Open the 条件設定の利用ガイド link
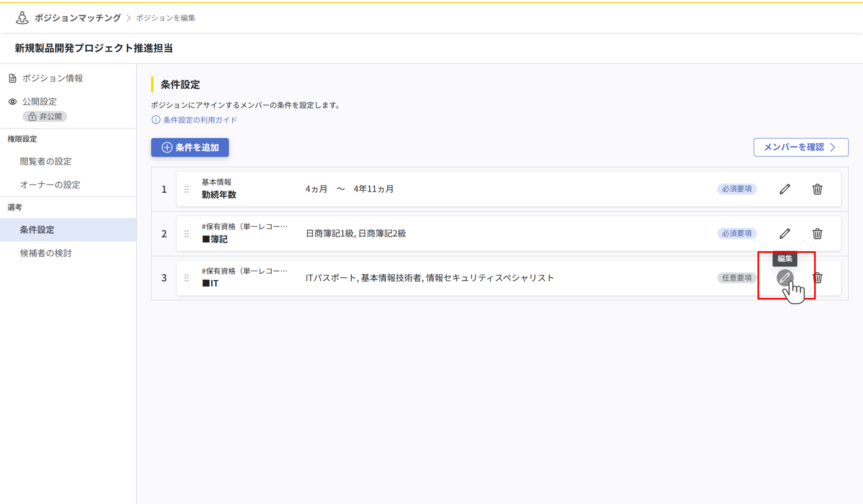863x504 pixels. [x=200, y=120]
